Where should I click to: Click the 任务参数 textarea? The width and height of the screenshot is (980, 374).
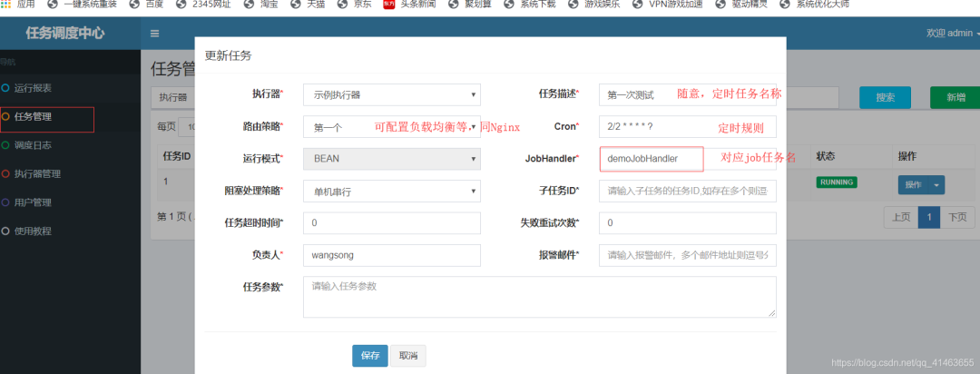coord(540,297)
